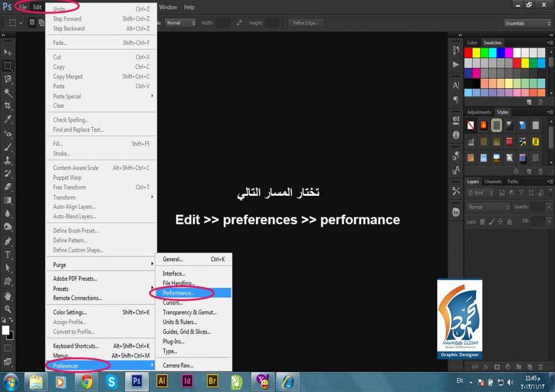Open Character panel icon in dock
This screenshot has height=392, width=555.
coord(456,85)
